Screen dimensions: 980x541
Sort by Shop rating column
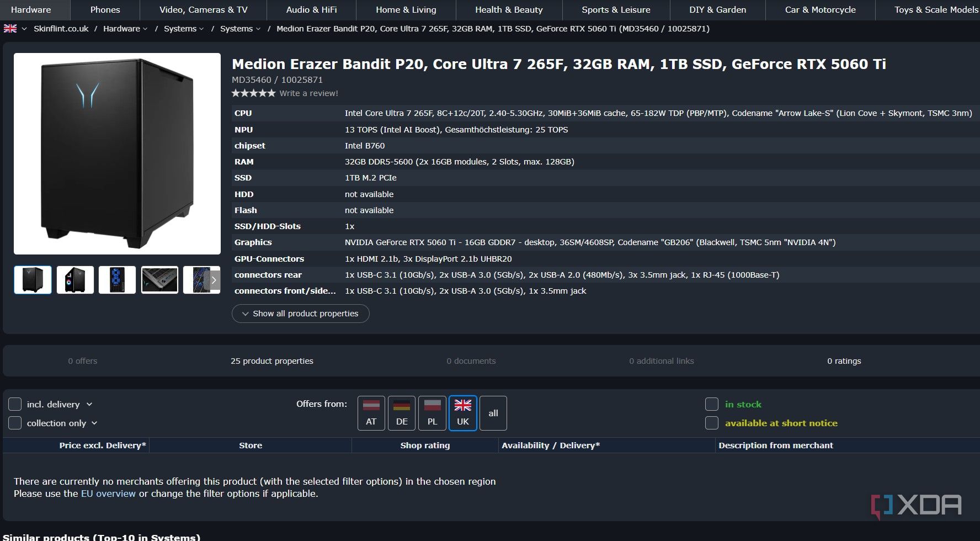tap(425, 445)
